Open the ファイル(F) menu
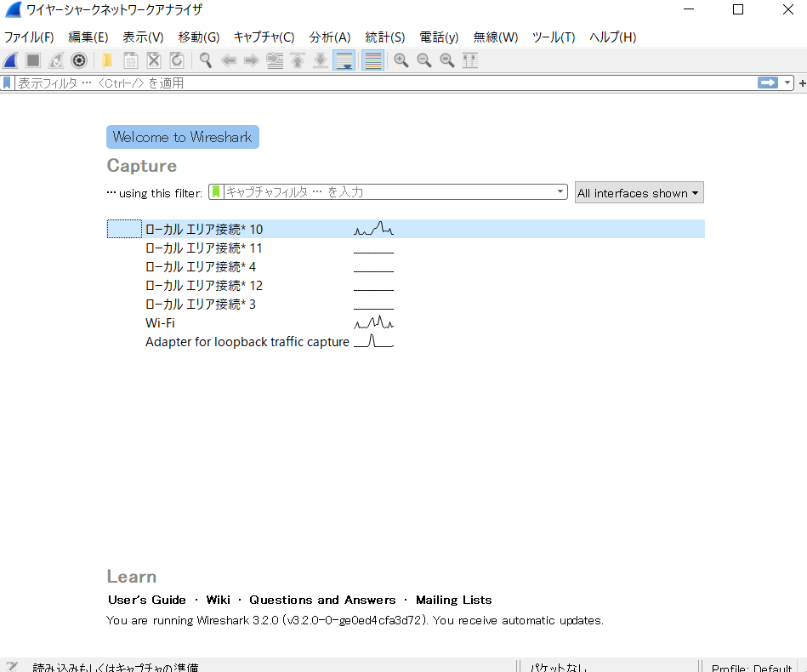Viewport: 807px width, 672px height. 29,37
